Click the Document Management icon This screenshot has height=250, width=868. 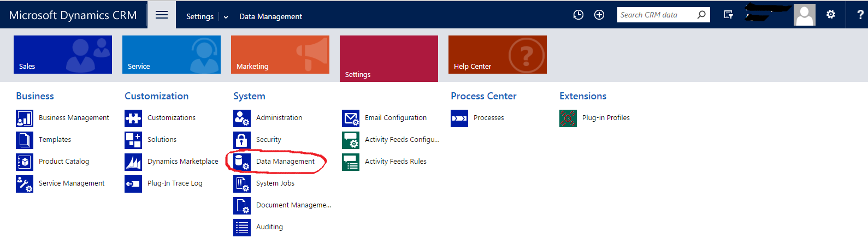click(x=242, y=205)
